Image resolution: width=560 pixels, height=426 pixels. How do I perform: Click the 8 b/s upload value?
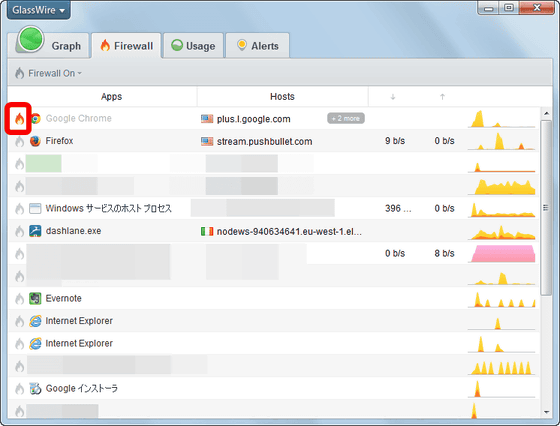click(x=444, y=254)
